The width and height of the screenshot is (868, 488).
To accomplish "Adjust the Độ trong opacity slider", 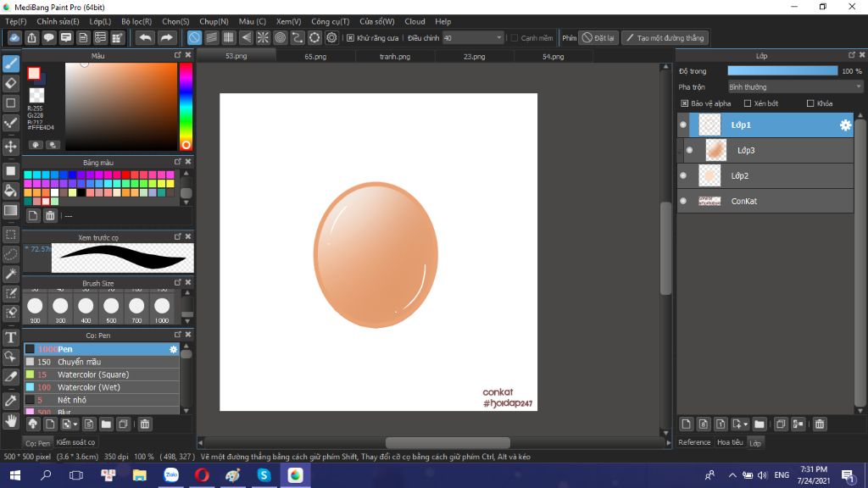I will [x=782, y=71].
